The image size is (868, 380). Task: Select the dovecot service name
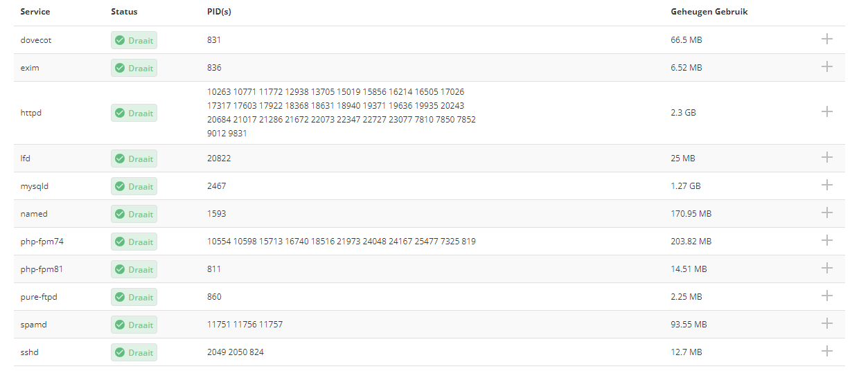click(36, 40)
